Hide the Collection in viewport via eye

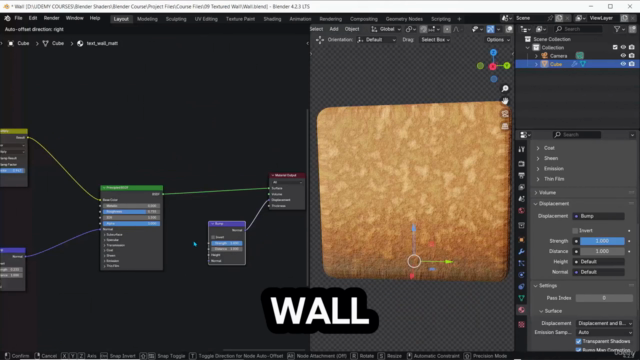tap(623, 47)
